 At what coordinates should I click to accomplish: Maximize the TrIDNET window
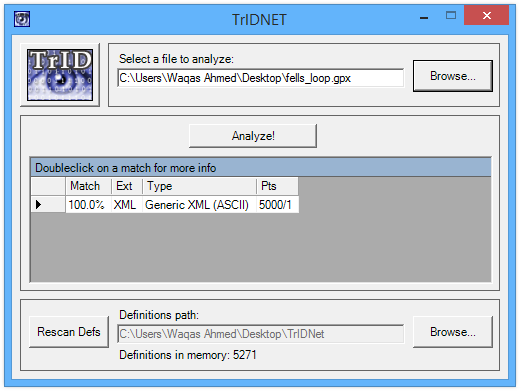(x=451, y=15)
